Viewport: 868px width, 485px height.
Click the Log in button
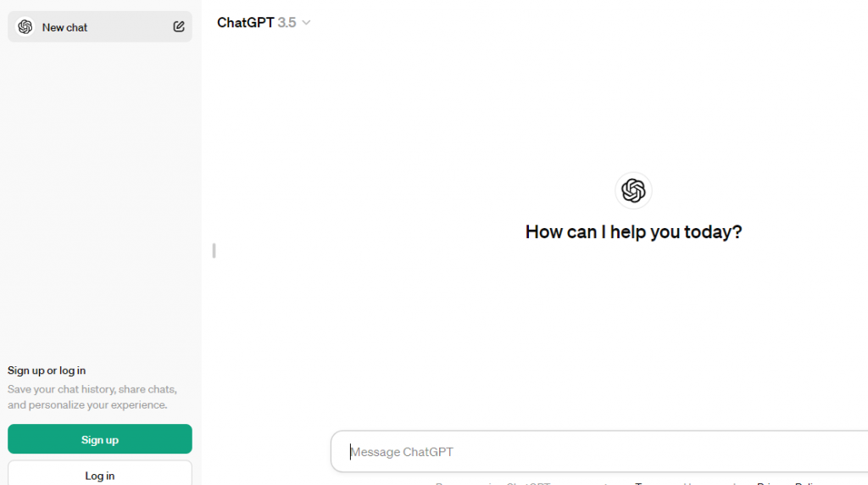click(100, 475)
